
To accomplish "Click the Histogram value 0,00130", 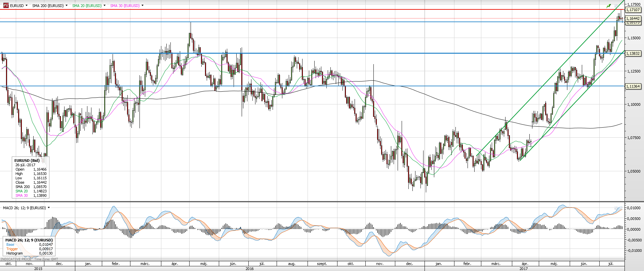I will coord(46,253).
